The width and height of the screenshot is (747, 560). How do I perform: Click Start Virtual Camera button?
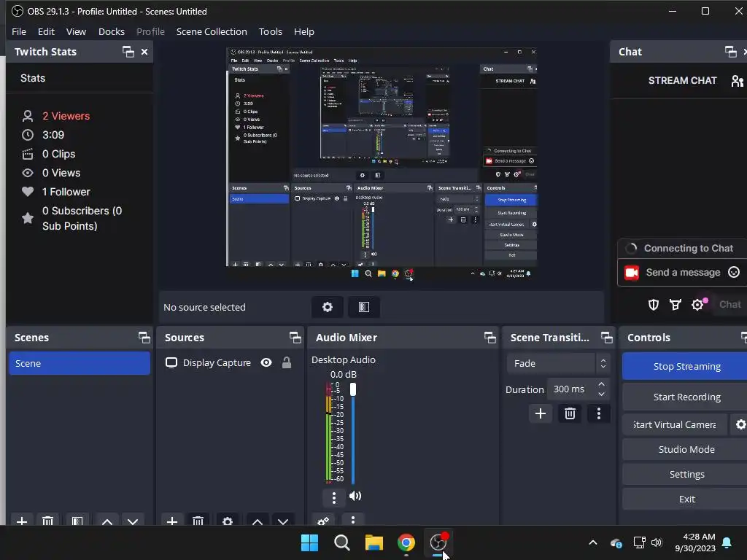pos(675,424)
